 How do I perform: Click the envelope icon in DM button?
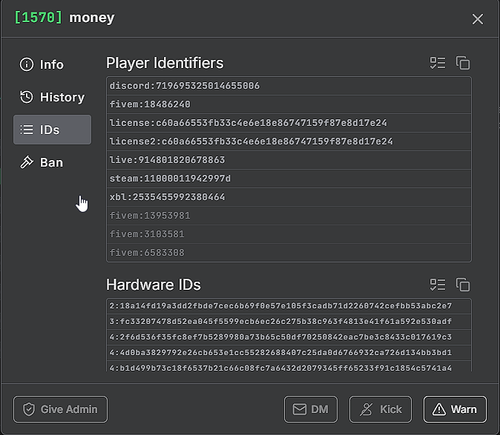point(299,409)
